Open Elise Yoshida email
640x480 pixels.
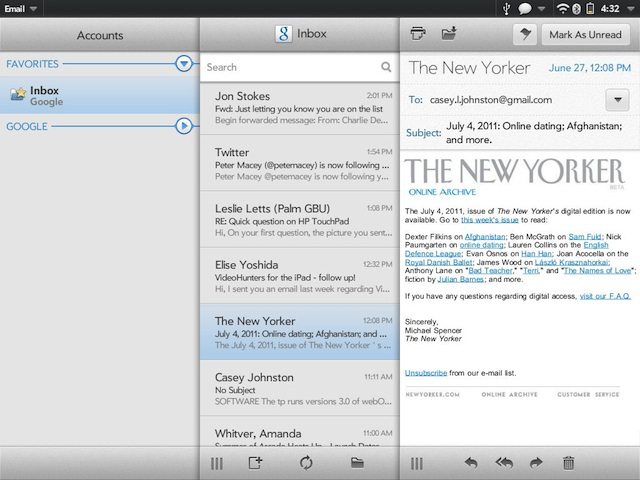[x=300, y=276]
